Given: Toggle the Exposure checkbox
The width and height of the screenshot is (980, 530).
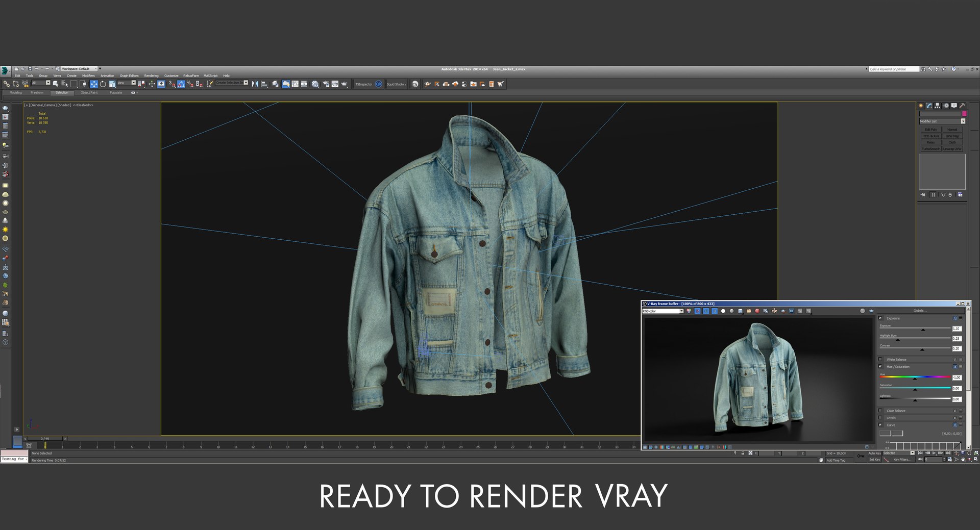Looking at the screenshot, I should coord(880,318).
